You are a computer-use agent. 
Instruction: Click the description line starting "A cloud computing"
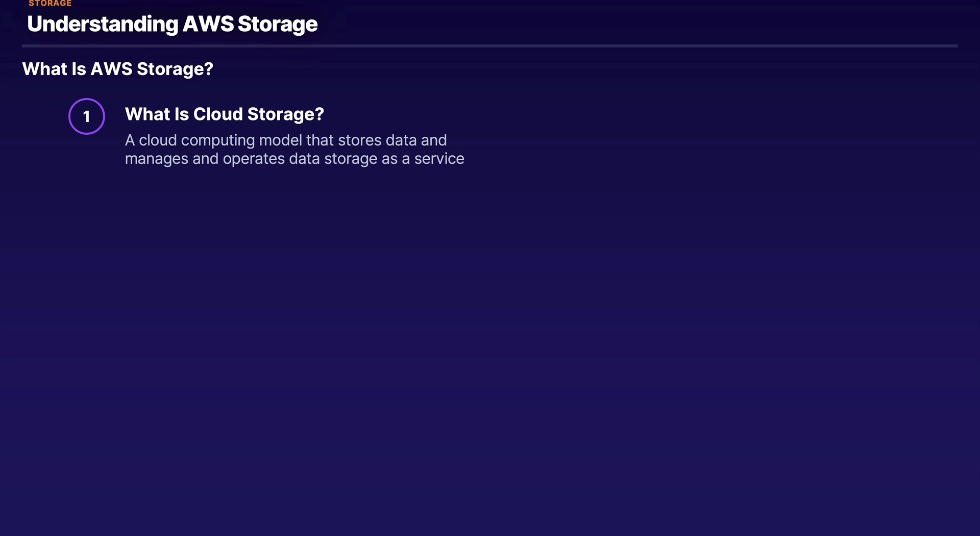coord(286,140)
